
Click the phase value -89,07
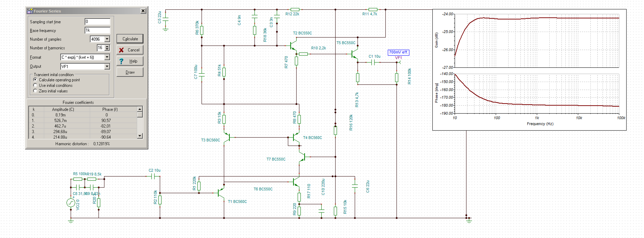pos(106,132)
